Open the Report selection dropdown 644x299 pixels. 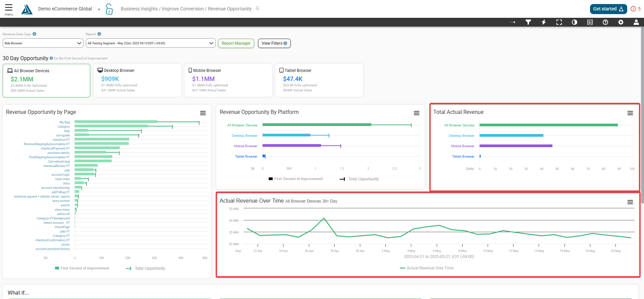tap(151, 43)
